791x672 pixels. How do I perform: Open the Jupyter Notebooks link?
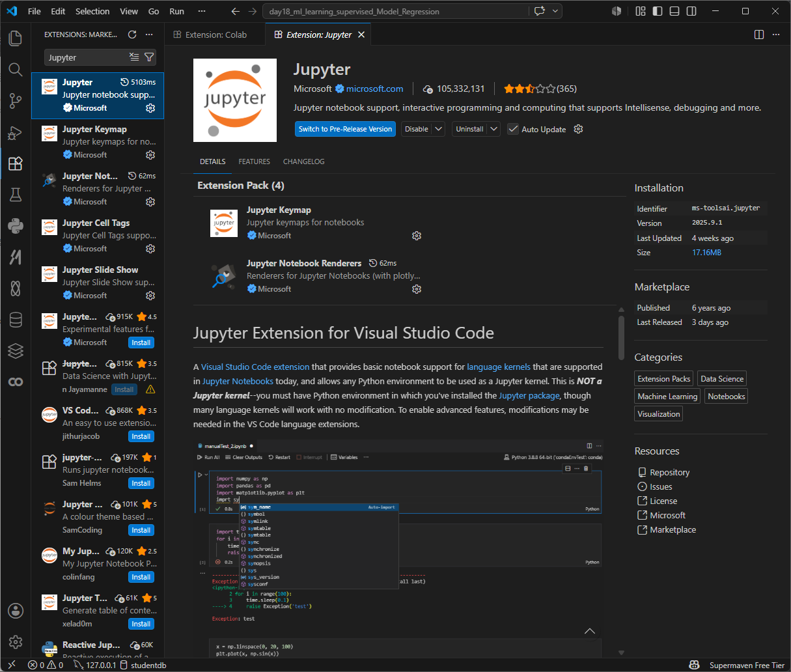click(238, 381)
